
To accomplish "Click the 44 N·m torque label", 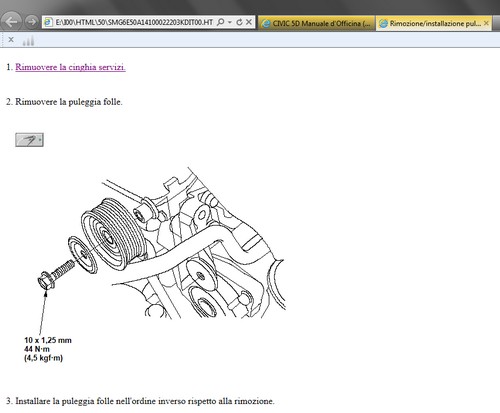I will (37, 349).
